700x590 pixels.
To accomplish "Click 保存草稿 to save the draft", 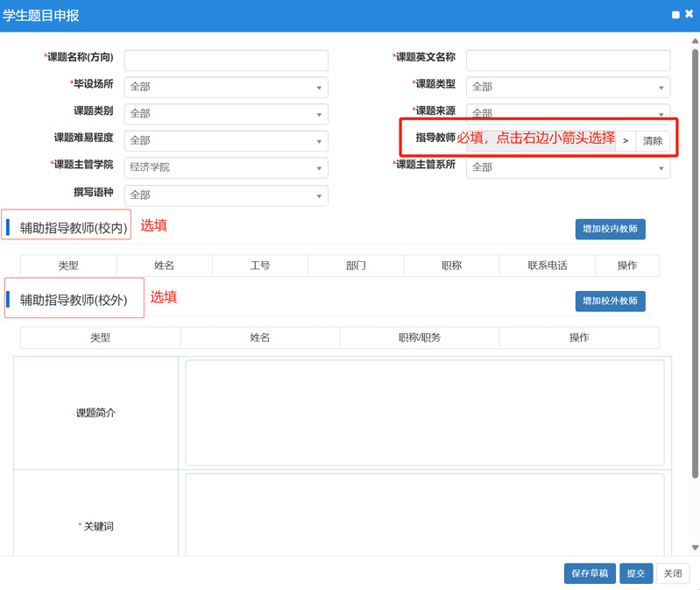I will click(x=590, y=573).
